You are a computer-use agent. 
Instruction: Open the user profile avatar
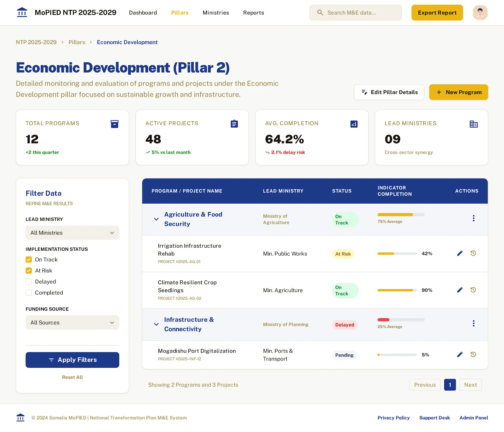pos(480,13)
